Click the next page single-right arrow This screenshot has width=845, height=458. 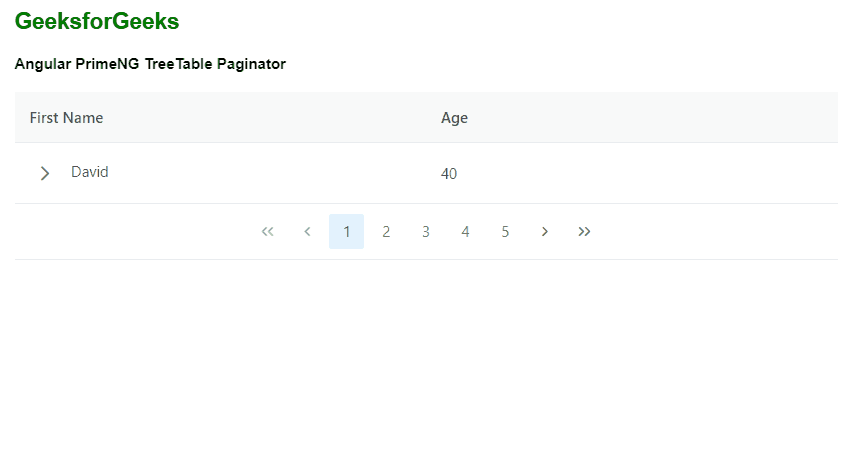(x=545, y=232)
